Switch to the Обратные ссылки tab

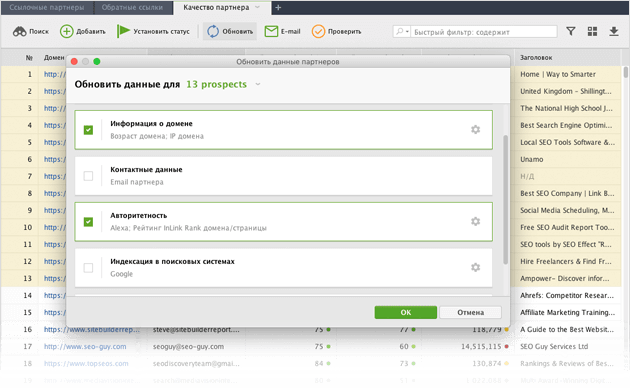pyautogui.click(x=133, y=8)
